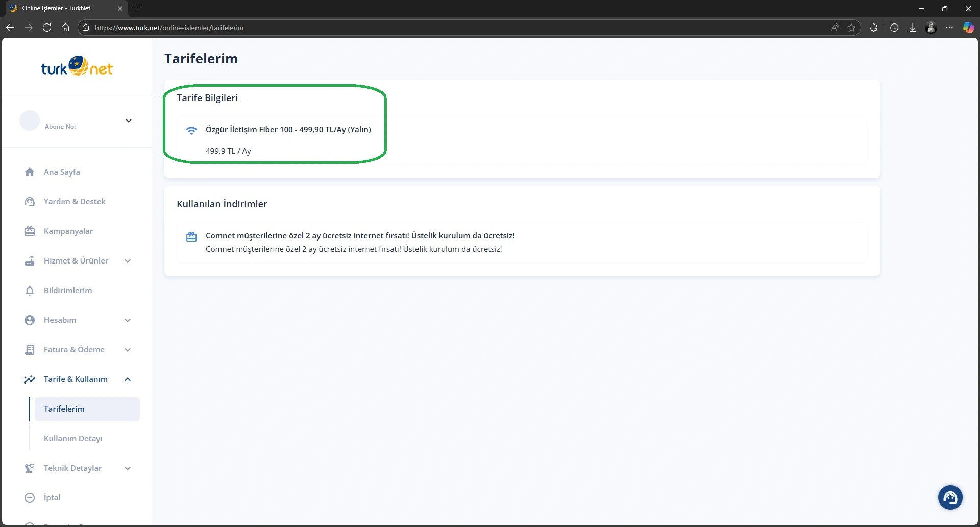The width and height of the screenshot is (980, 527).
Task: Click the Teknik Detaylar icon
Action: click(x=30, y=468)
